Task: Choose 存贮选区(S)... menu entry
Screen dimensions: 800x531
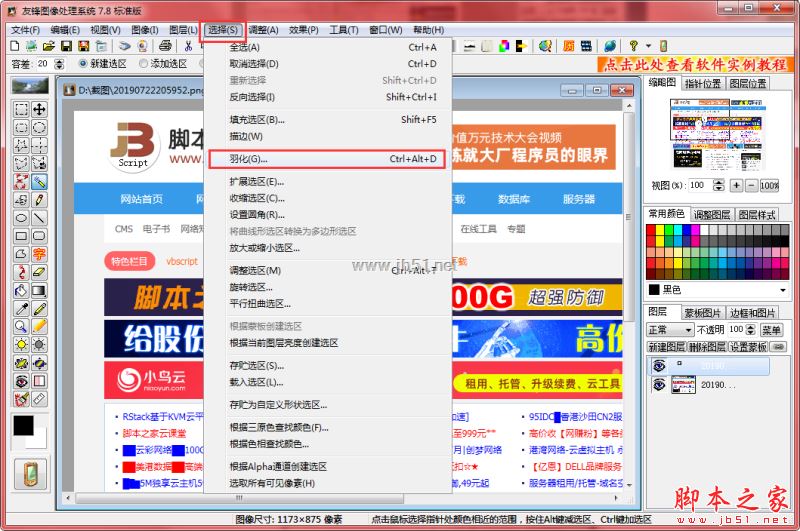Action: pos(327,366)
